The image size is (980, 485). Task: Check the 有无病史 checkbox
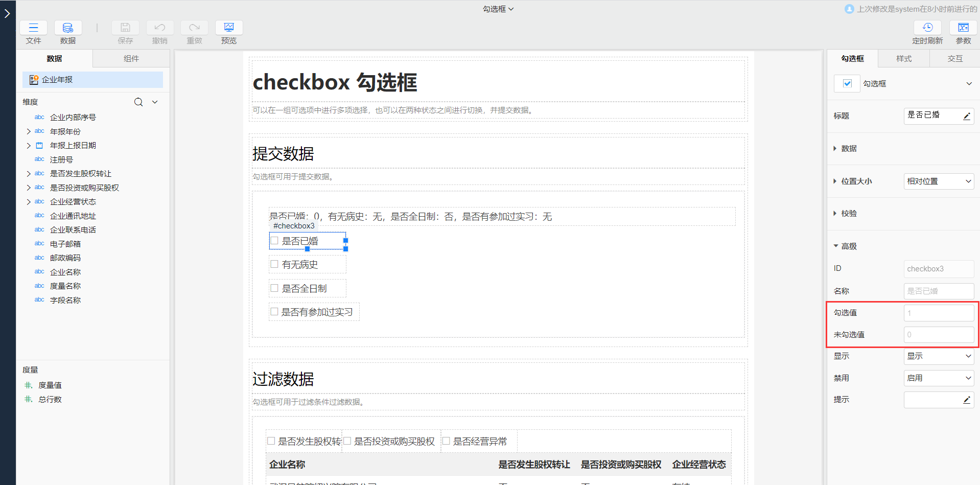pyautogui.click(x=274, y=264)
